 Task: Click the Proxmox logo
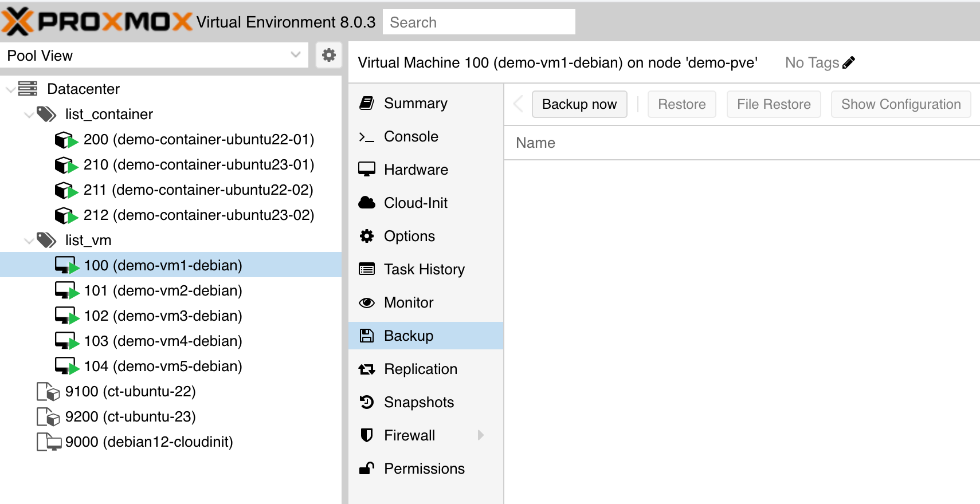97,22
